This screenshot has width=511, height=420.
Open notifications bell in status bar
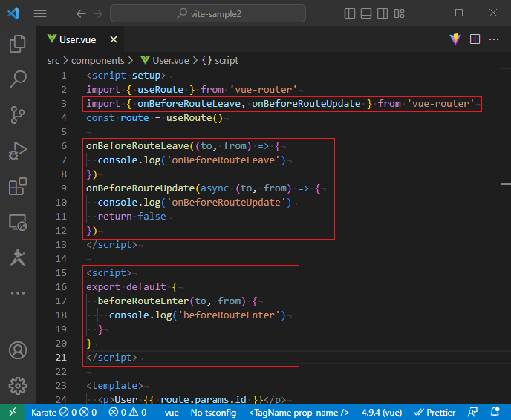pos(495,413)
